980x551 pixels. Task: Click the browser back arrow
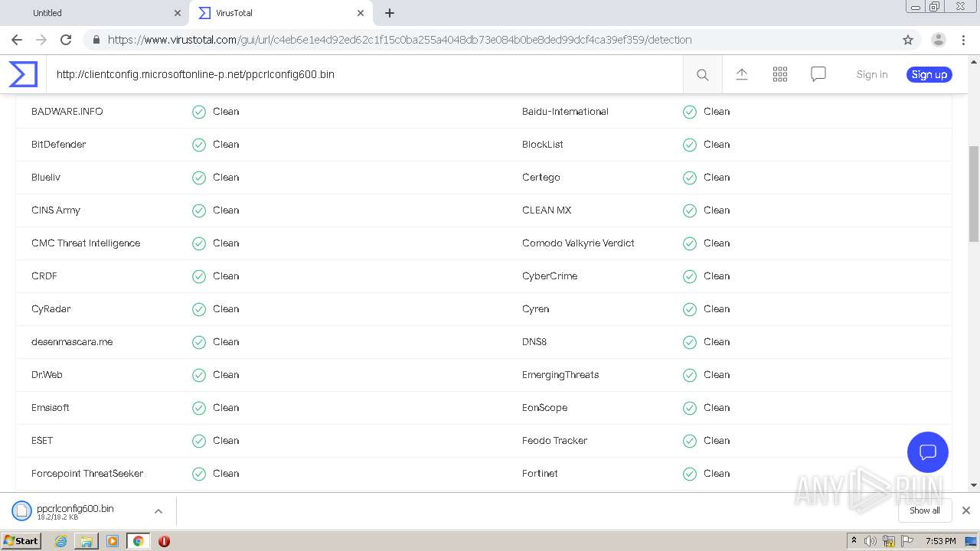click(17, 40)
